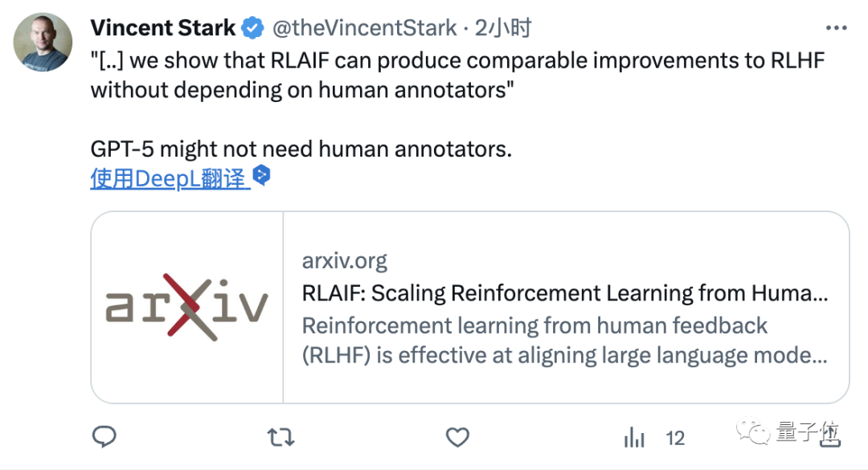Click the link card description text
The image size is (868, 470).
pyautogui.click(x=565, y=341)
